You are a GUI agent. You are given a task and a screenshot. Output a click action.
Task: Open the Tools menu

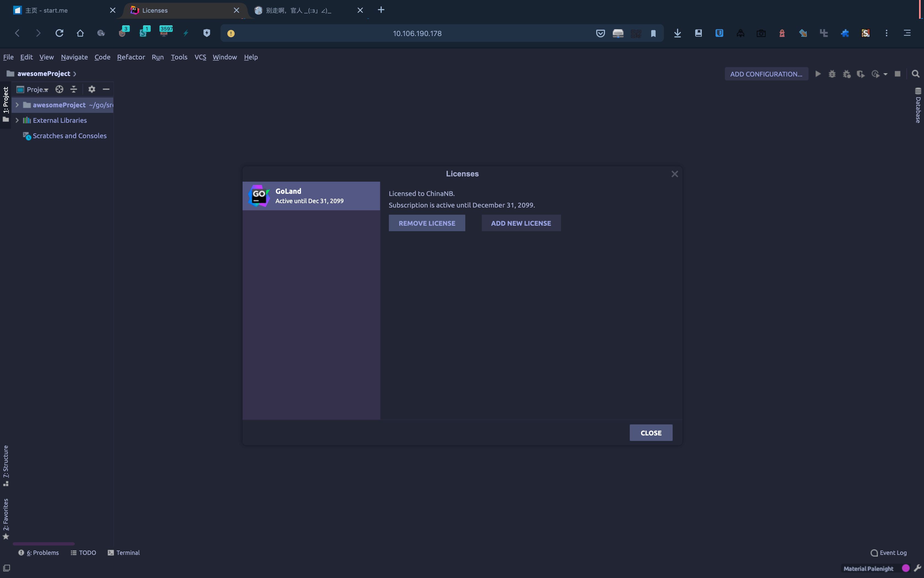(x=179, y=57)
